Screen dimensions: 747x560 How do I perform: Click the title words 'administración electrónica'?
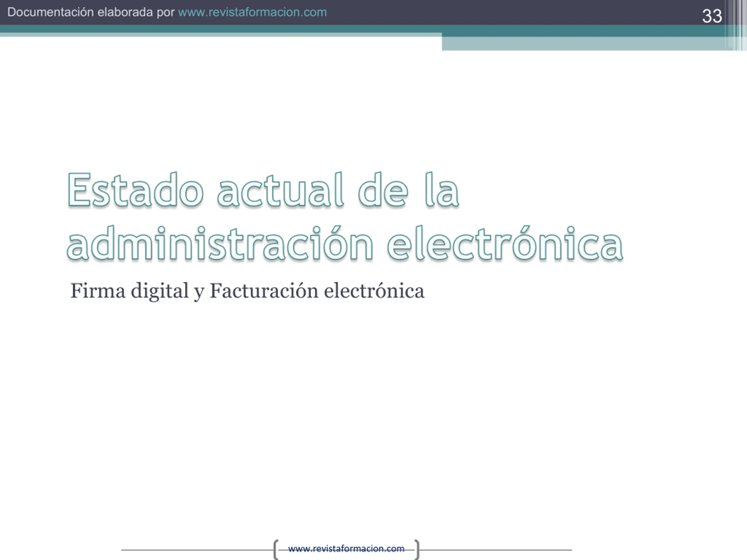pyautogui.click(x=345, y=243)
